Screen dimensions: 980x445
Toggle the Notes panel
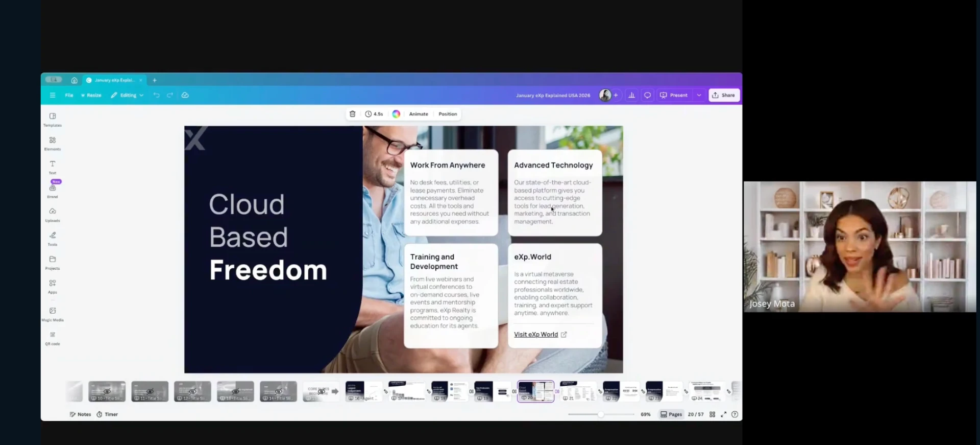tap(80, 414)
